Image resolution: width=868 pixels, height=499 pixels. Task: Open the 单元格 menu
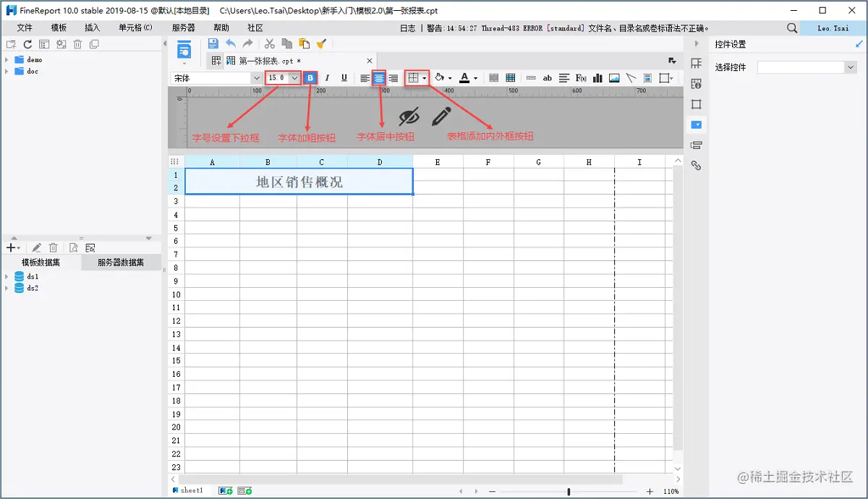click(135, 27)
